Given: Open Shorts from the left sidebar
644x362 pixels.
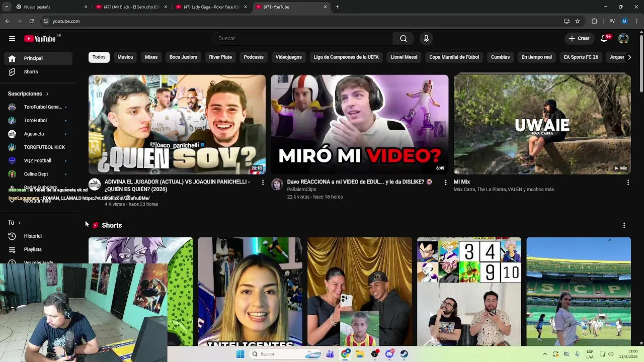Looking at the screenshot, I should [38, 72].
